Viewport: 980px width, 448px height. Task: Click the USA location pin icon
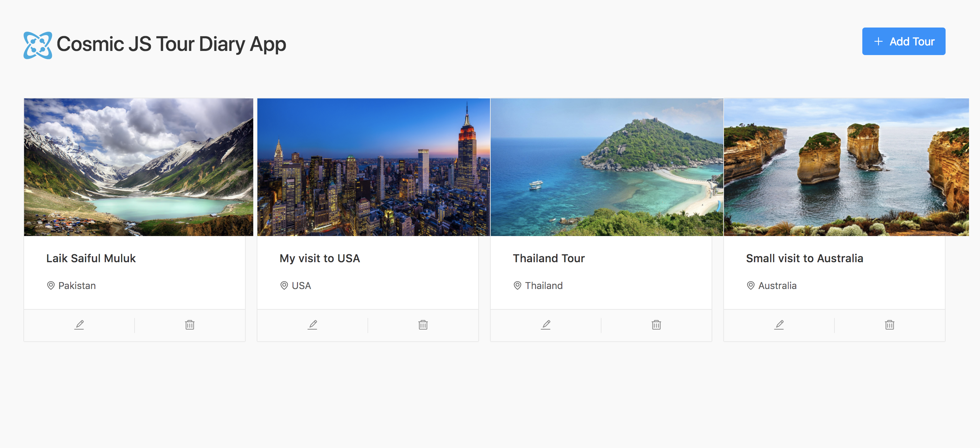(x=284, y=286)
